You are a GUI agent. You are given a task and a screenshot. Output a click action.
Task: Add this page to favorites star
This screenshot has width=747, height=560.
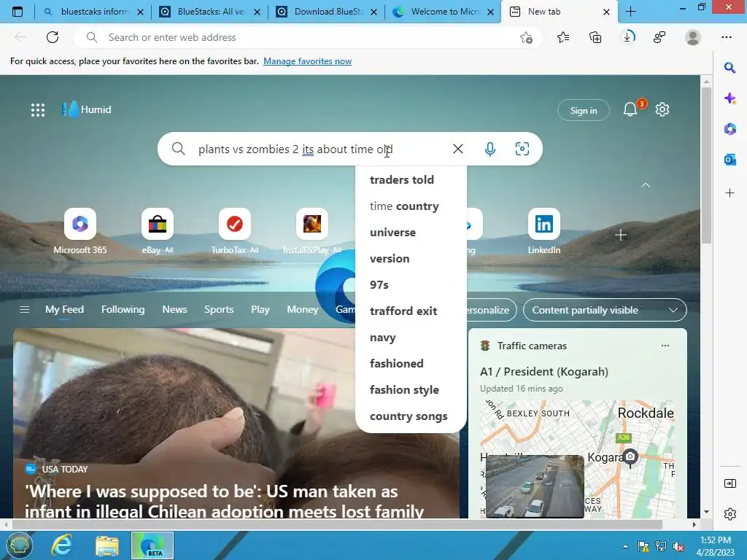tap(526, 37)
